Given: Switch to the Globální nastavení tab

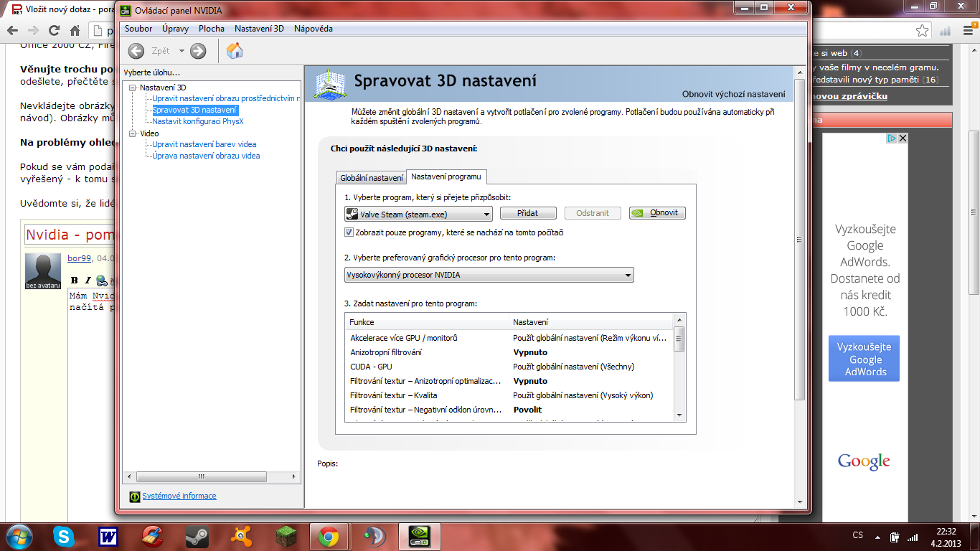Looking at the screenshot, I should (x=372, y=177).
